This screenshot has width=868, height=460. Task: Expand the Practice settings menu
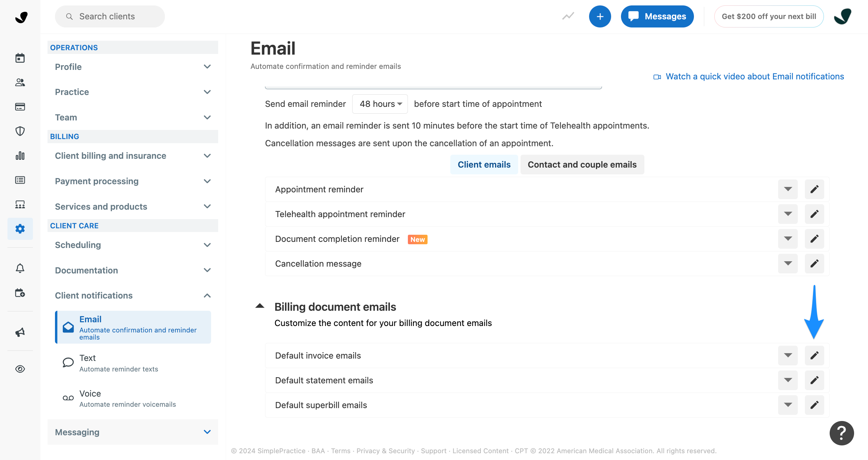(x=133, y=92)
